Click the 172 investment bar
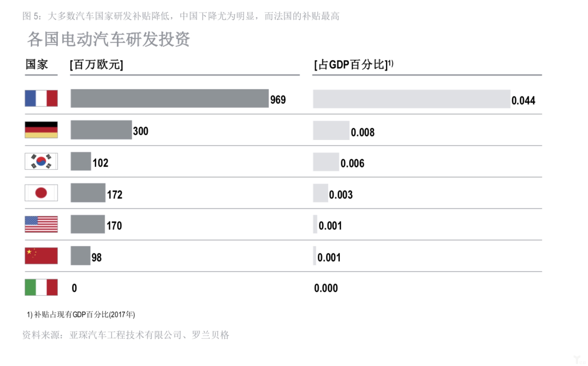The width and height of the screenshot is (588, 366). click(88, 193)
